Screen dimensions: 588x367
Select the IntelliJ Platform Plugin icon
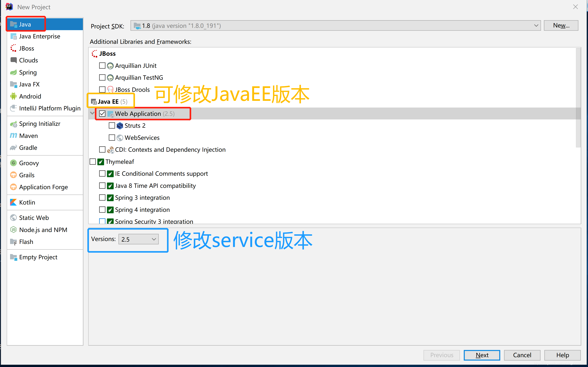pos(14,108)
